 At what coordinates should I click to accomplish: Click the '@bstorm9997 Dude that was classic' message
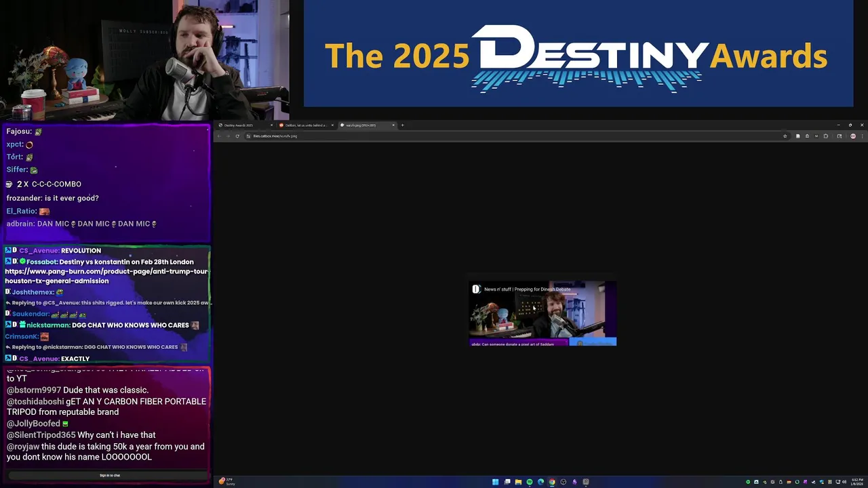tap(78, 390)
